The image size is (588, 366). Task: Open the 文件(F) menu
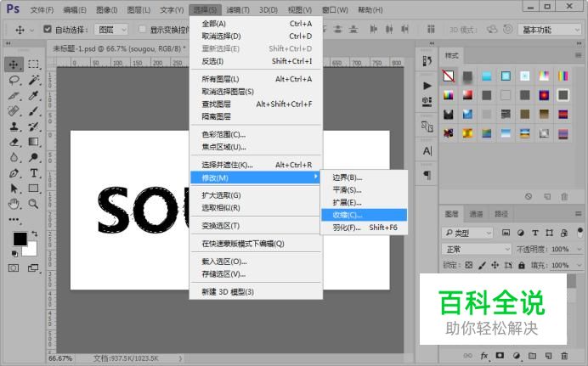(42, 9)
